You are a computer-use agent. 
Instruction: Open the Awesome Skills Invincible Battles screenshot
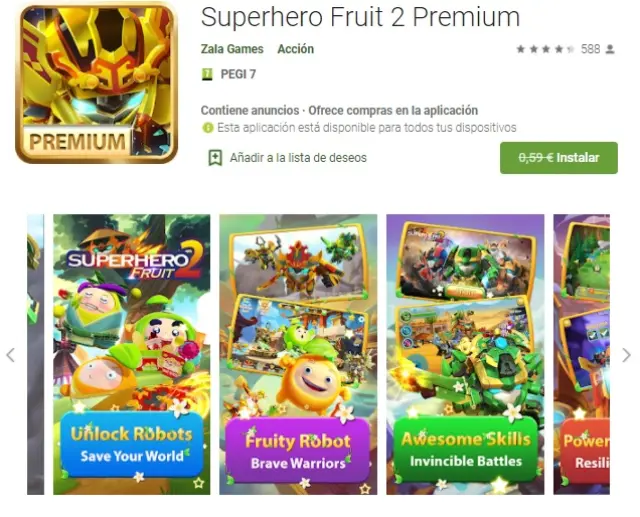(465, 354)
